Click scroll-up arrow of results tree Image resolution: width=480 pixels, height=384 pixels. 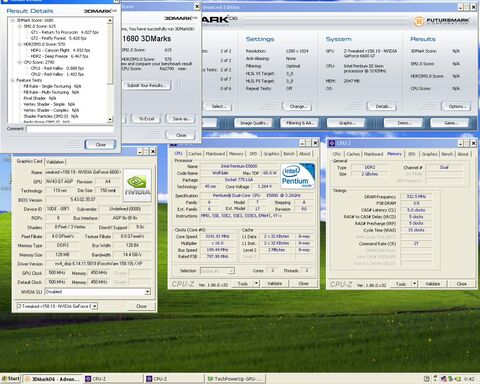pos(110,21)
